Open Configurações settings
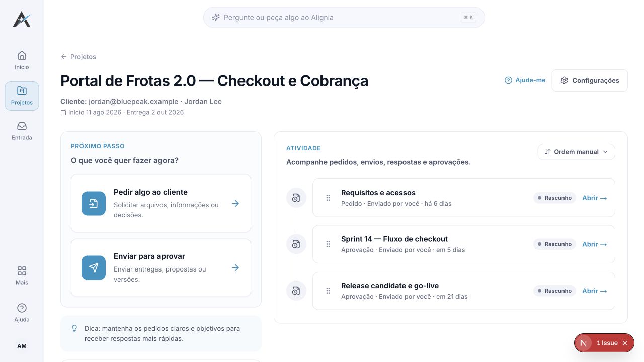644x362 pixels. click(590, 80)
